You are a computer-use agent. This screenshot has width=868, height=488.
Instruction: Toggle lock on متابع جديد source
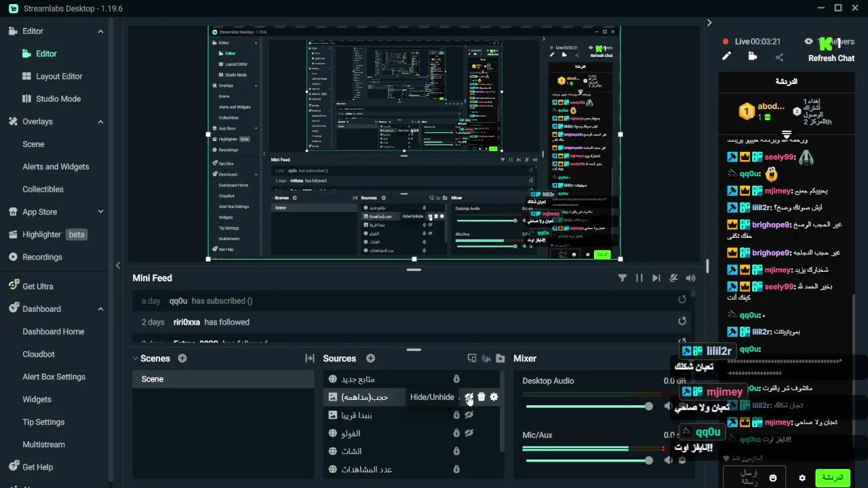point(456,379)
